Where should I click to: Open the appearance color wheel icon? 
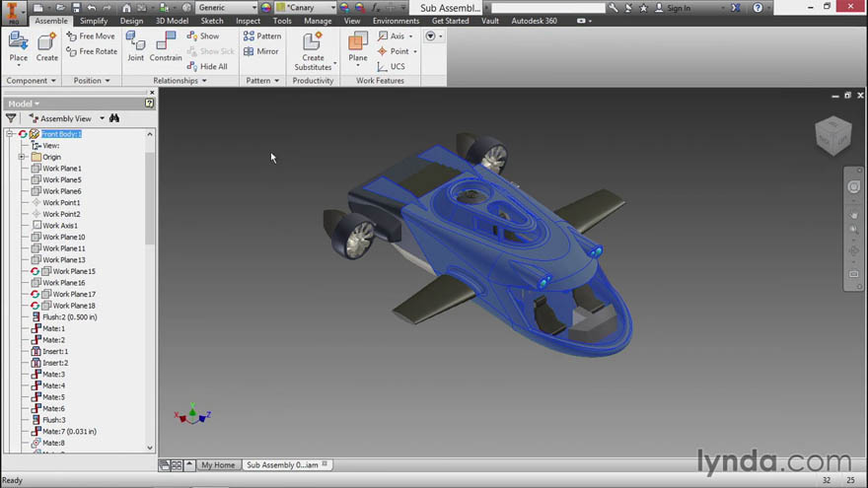[x=266, y=8]
